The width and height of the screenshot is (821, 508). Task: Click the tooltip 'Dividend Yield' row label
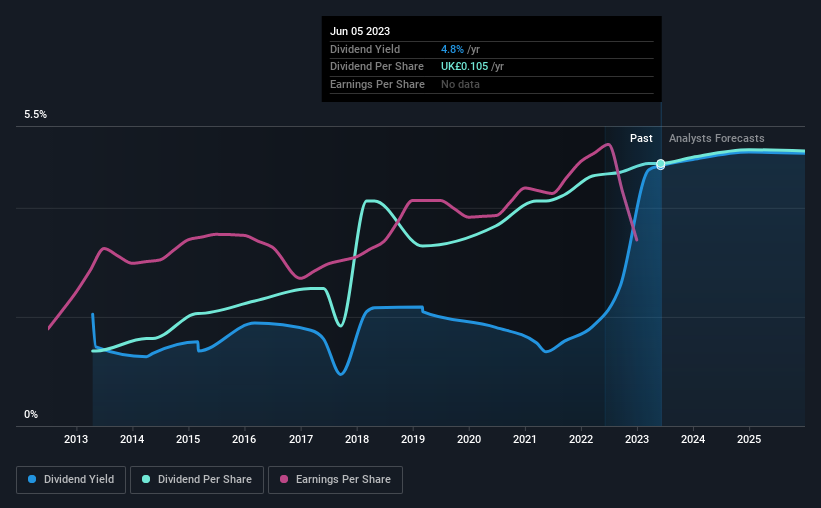[x=365, y=49]
